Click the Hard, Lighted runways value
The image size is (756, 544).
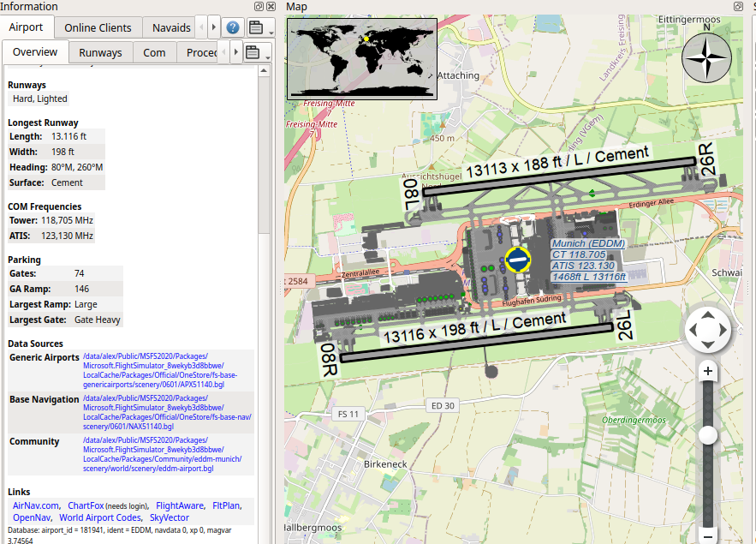40,99
